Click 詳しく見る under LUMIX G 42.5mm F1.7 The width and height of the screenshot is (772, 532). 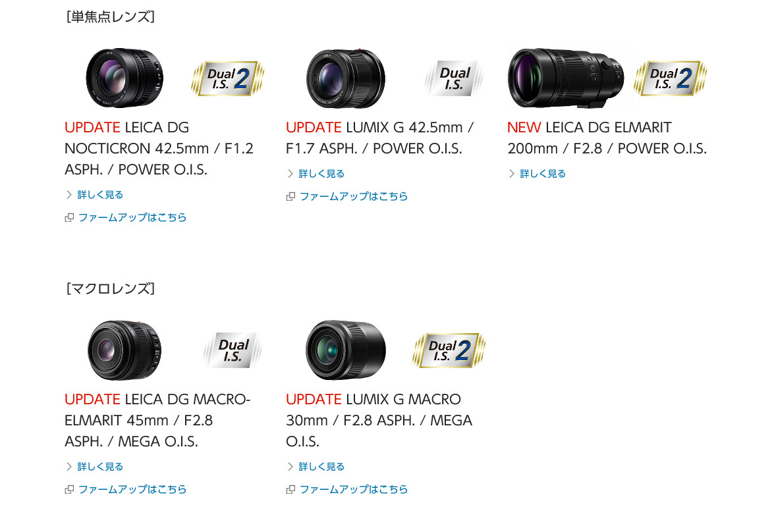coord(321,174)
